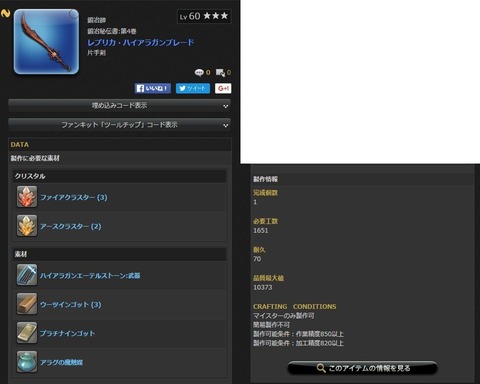The image size is (480, 384).
Task: Click the DATA section header
Action: pyautogui.click(x=119, y=144)
